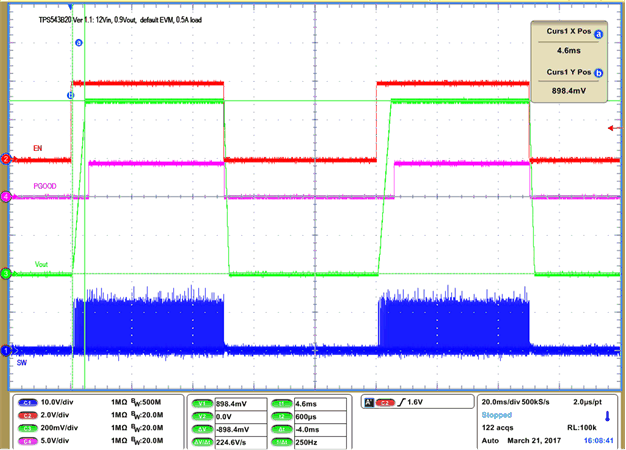
Task: Select the Curs1 Y Pos 898.4mV value
Action: click(x=569, y=91)
